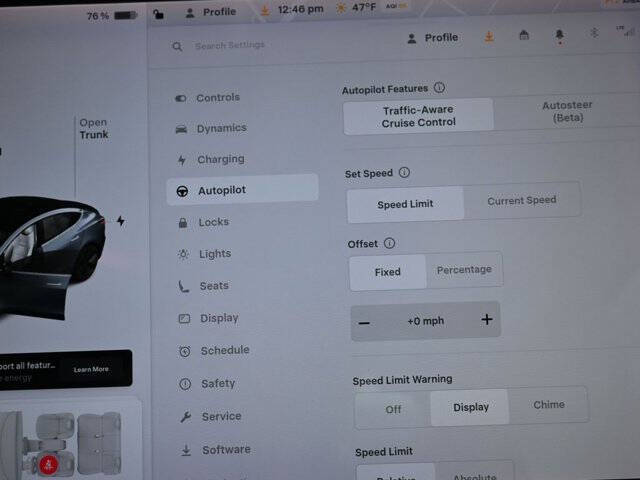Image resolution: width=640 pixels, height=480 pixels.
Task: Click the Display screen icon
Action: (x=184, y=319)
